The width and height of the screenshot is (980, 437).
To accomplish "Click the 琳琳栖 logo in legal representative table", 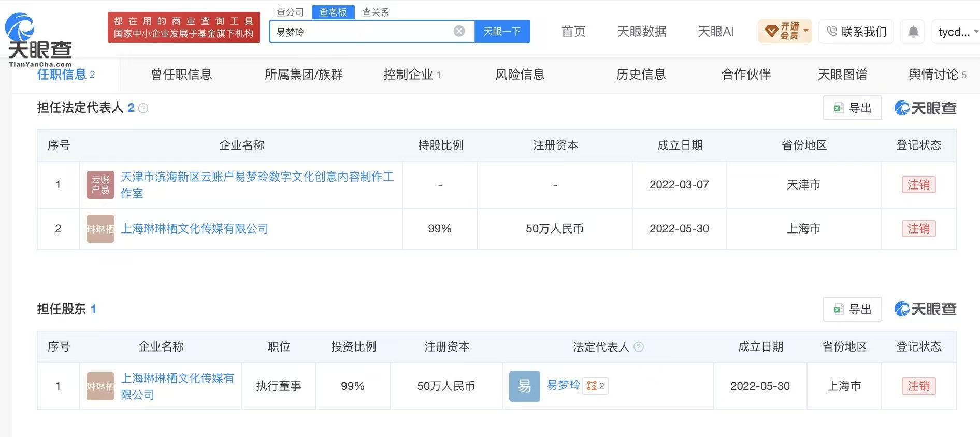I will pyautogui.click(x=100, y=229).
